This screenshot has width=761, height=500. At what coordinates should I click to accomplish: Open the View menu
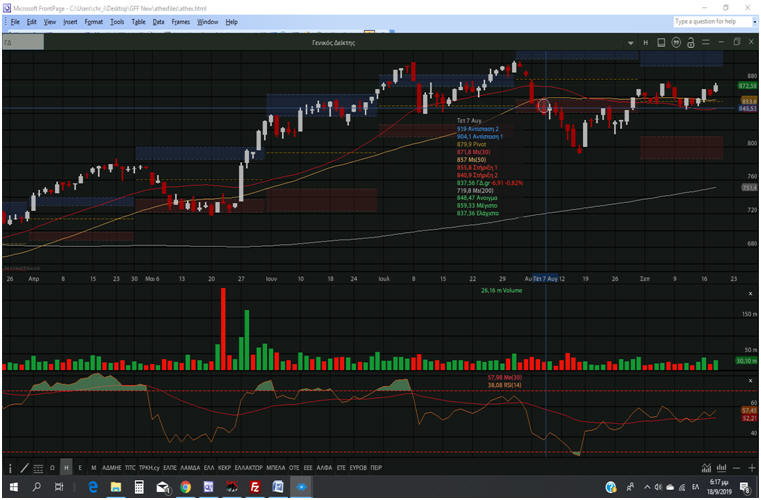click(x=50, y=22)
